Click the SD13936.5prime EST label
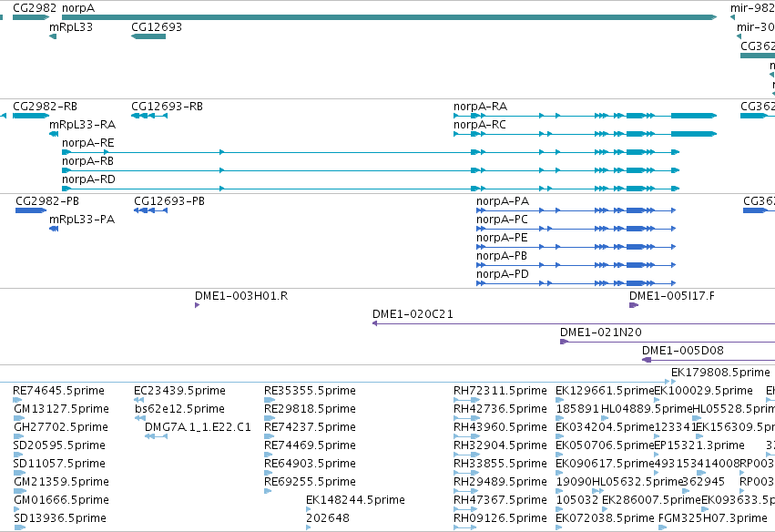Viewport: 775px width, 532px height. [x=60, y=518]
